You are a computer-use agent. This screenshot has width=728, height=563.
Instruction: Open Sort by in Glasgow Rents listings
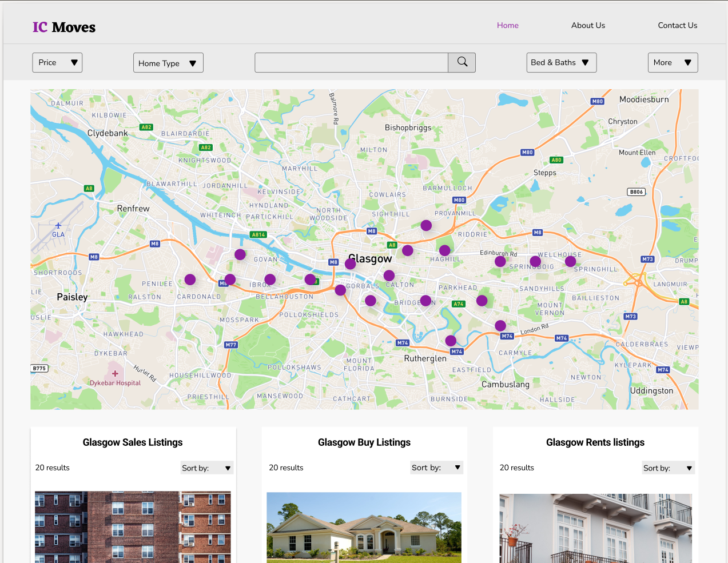coord(668,468)
